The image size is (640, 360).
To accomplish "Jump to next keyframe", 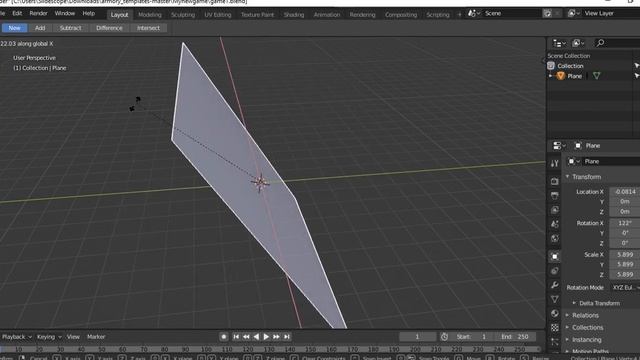I will [276, 337].
